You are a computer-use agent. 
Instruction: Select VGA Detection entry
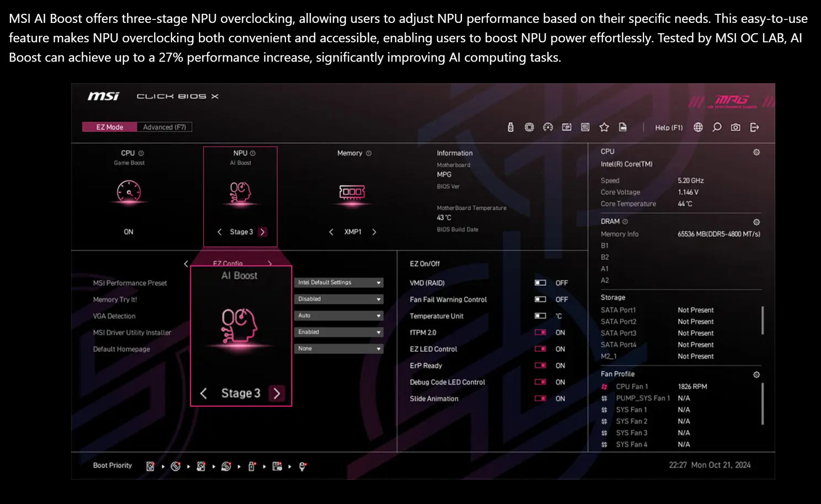point(114,316)
